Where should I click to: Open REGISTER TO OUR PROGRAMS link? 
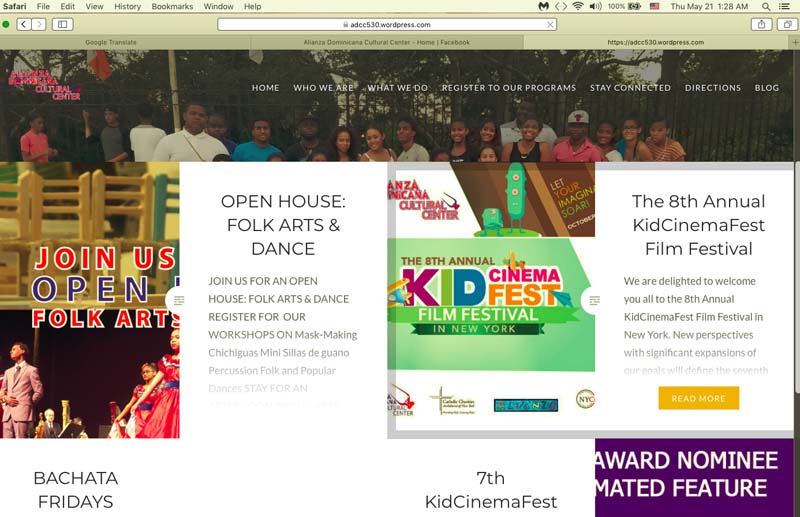509,88
